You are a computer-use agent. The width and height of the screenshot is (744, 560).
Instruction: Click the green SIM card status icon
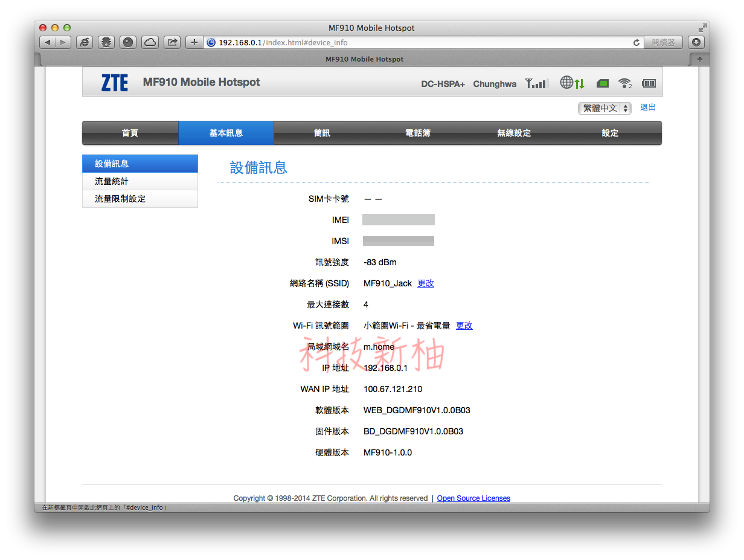click(x=602, y=83)
